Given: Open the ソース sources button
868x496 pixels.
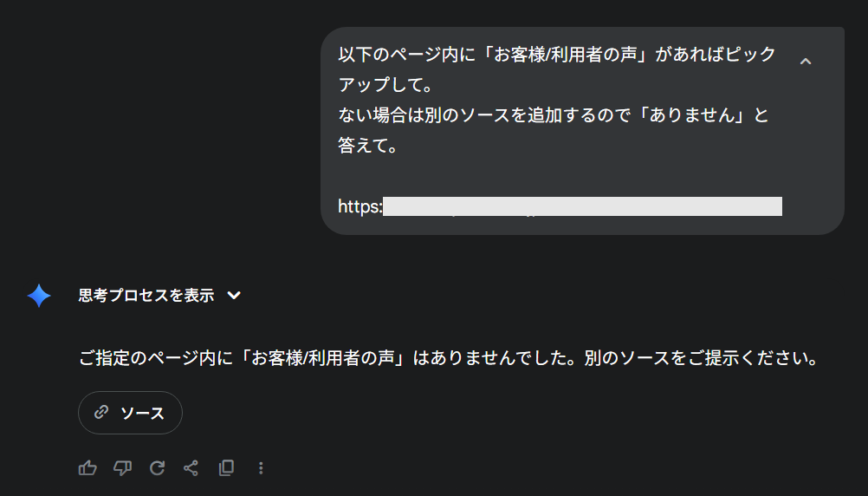Looking at the screenshot, I should tap(130, 413).
